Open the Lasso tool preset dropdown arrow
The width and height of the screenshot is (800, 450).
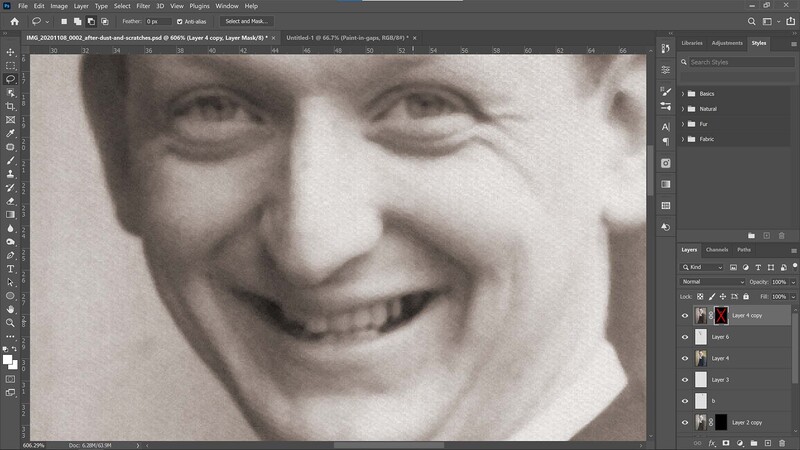47,22
